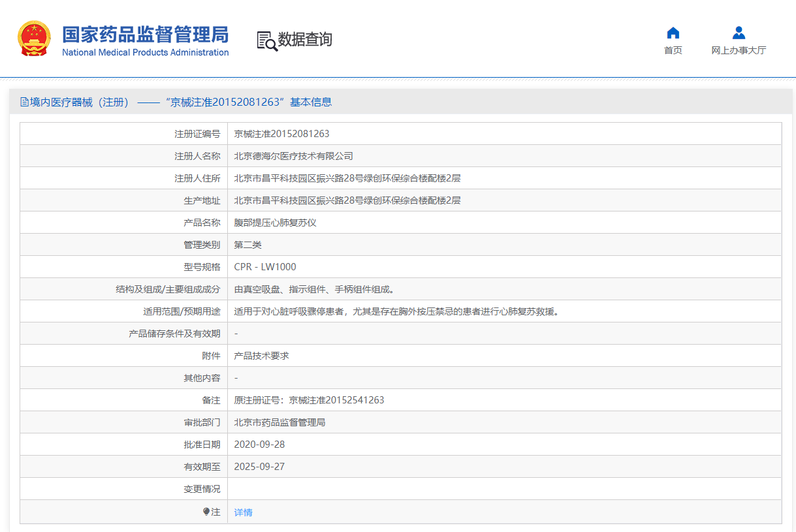Screen dimensions: 796x532
Task: Open the online service hall person icon
Action: pos(739,33)
